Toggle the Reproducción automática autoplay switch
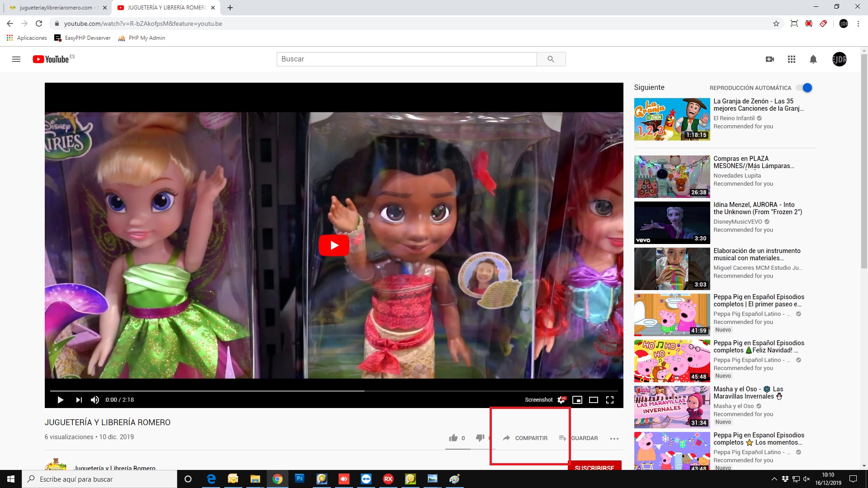868x488 pixels. 805,88
